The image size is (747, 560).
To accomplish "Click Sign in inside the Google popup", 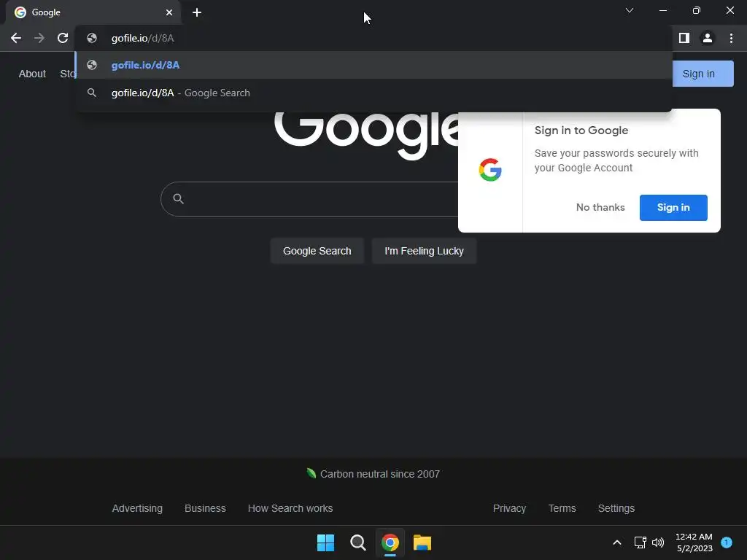I will click(673, 208).
